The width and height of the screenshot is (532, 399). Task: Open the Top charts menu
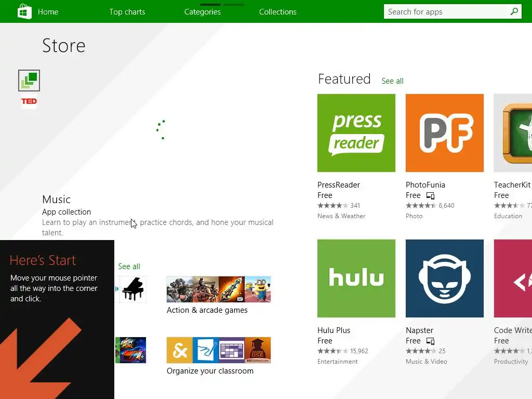click(127, 11)
